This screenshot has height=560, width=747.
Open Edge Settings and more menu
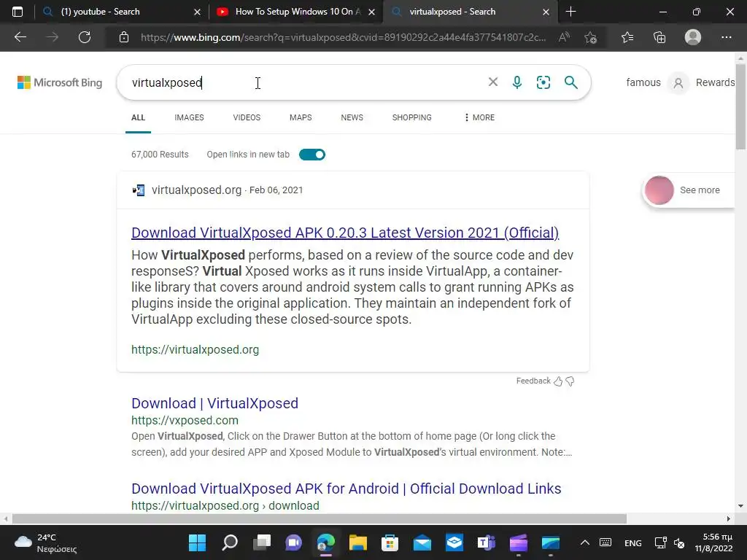tap(726, 37)
